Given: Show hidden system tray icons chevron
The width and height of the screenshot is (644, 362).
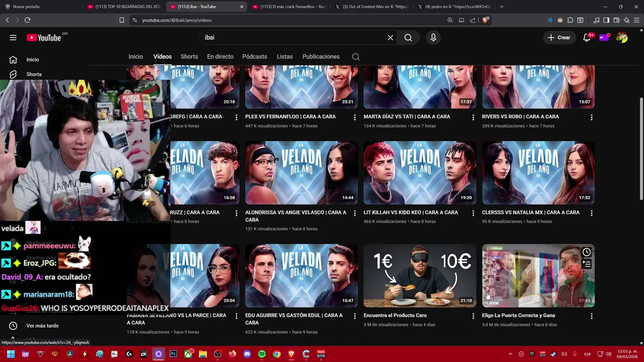Looking at the screenshot, I should tap(510, 354).
